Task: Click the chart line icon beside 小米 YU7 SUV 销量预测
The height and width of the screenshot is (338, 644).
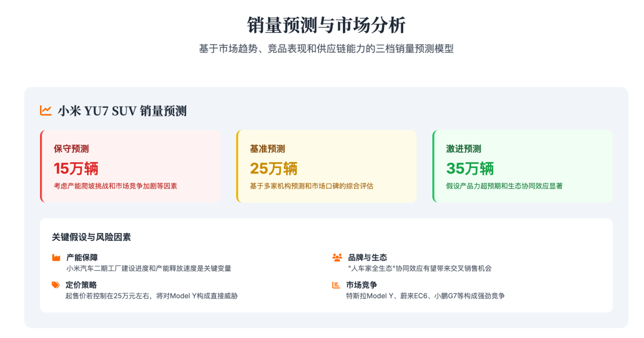Action: coord(45,111)
